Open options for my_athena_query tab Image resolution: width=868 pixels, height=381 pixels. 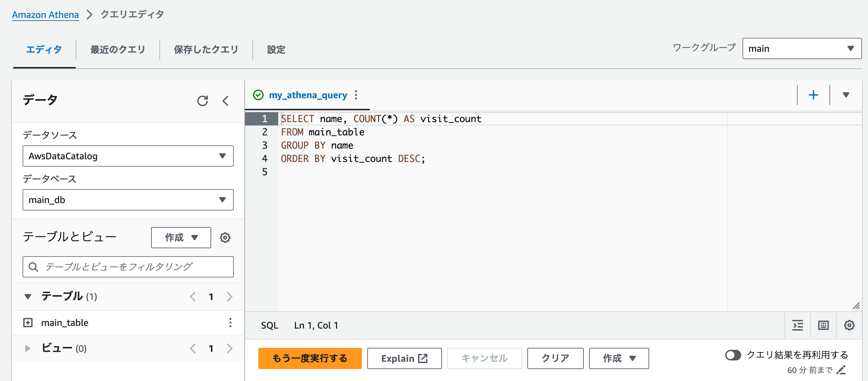(356, 95)
